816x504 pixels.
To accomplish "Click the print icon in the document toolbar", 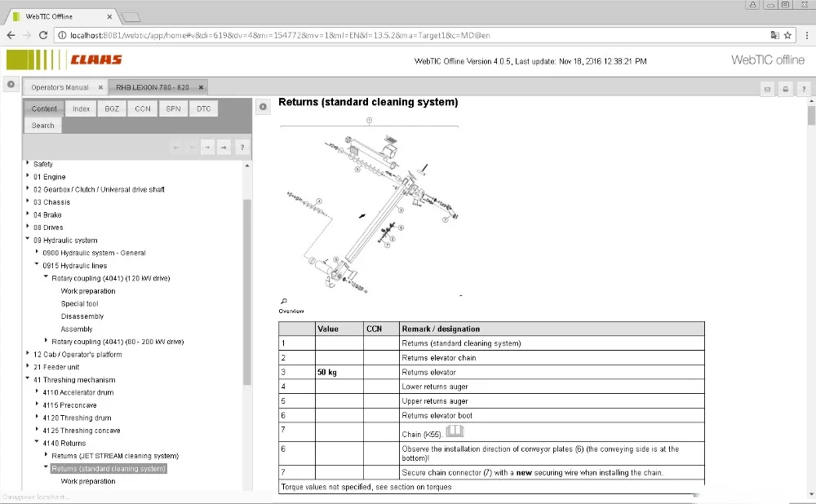I will click(x=785, y=88).
